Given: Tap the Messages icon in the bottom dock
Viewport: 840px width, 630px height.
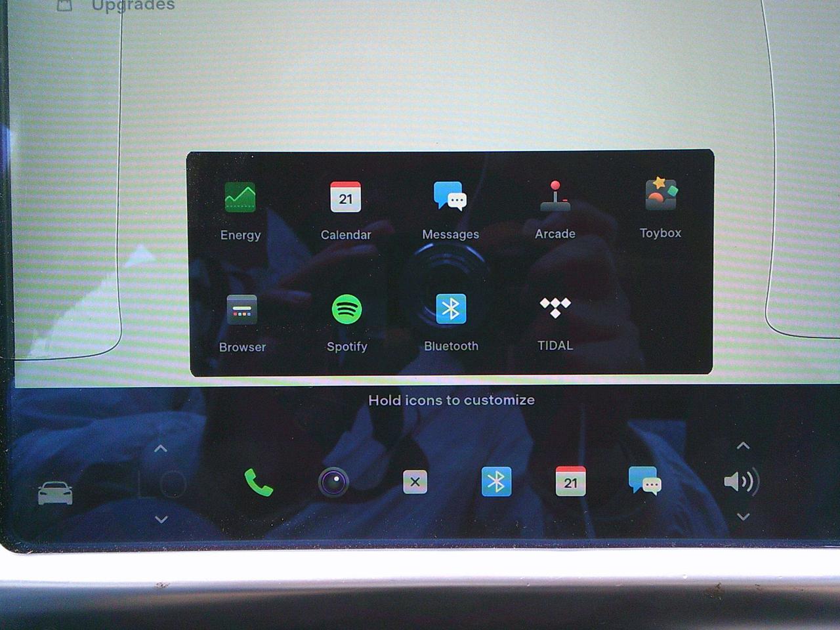Looking at the screenshot, I should (644, 481).
